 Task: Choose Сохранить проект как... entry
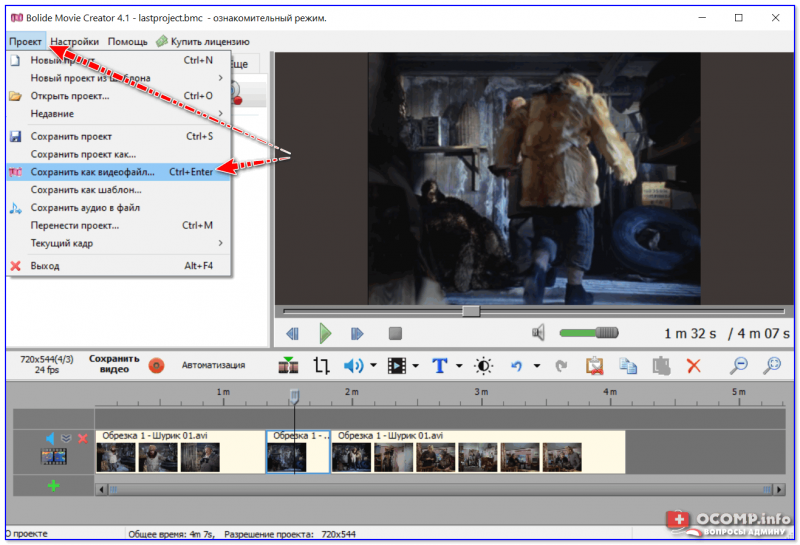coord(119,154)
